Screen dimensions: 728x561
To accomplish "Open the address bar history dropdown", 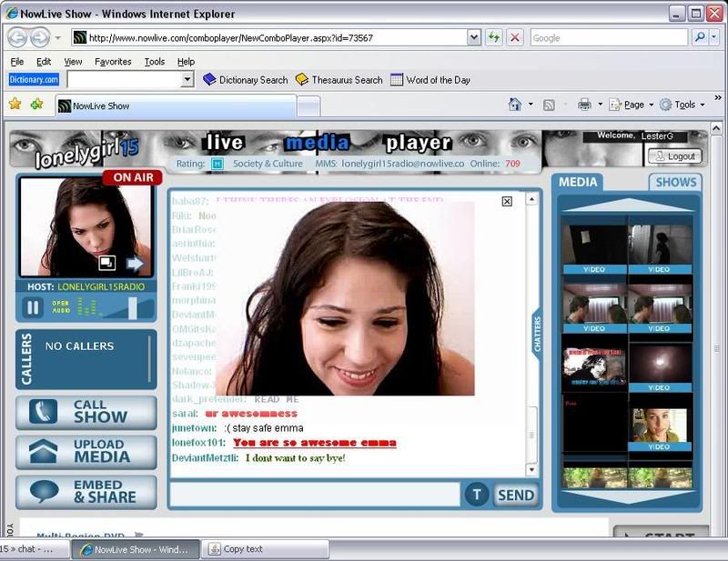I will coord(473,37).
